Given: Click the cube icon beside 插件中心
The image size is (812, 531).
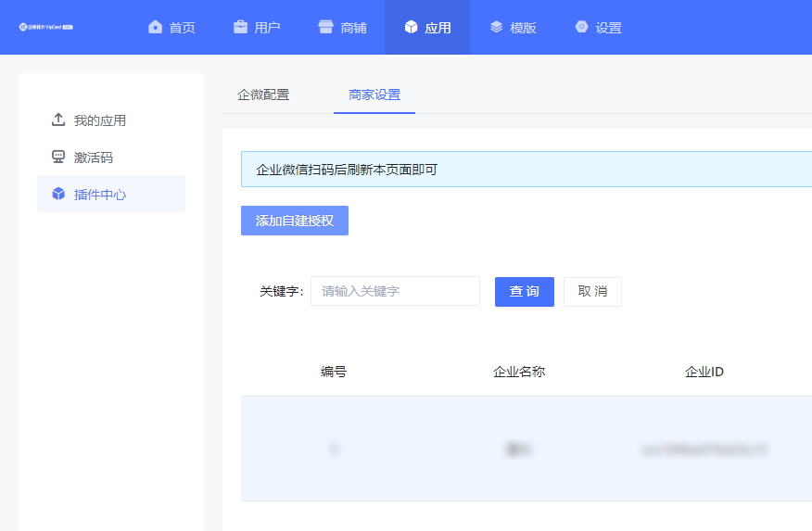Looking at the screenshot, I should [x=58, y=194].
